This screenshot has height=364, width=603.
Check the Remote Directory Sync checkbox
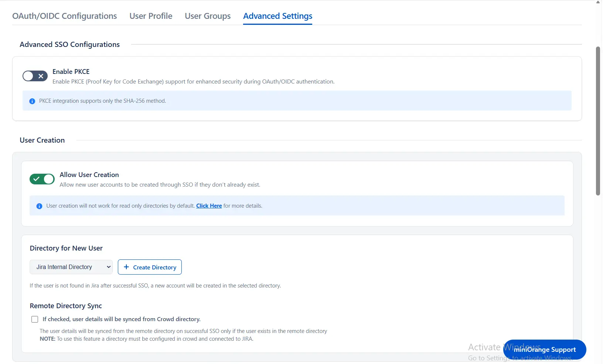(x=35, y=319)
